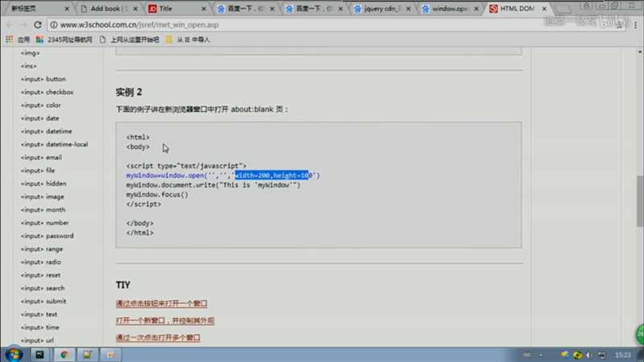Open the <ins> sidebar link
Image resolution: width=644 pixels, height=362 pixels.
pyautogui.click(x=29, y=66)
